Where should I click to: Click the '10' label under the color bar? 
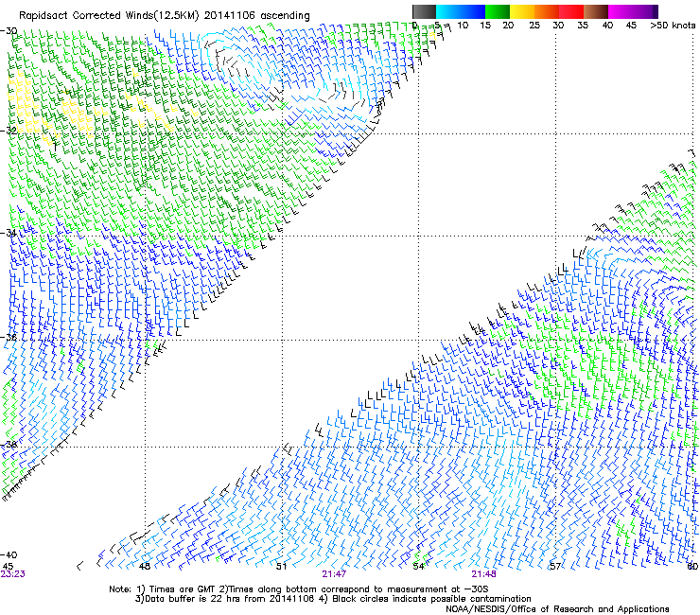tap(463, 26)
